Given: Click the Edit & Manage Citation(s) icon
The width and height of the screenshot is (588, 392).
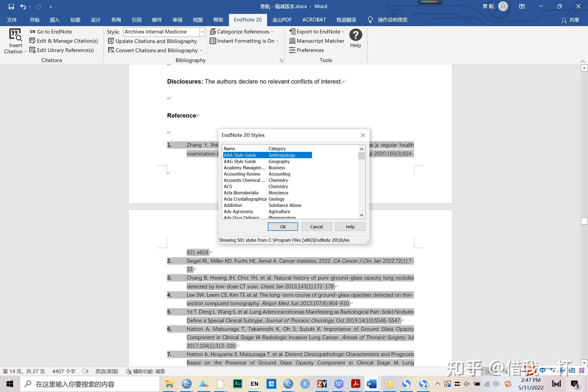Looking at the screenshot, I should (33, 41).
